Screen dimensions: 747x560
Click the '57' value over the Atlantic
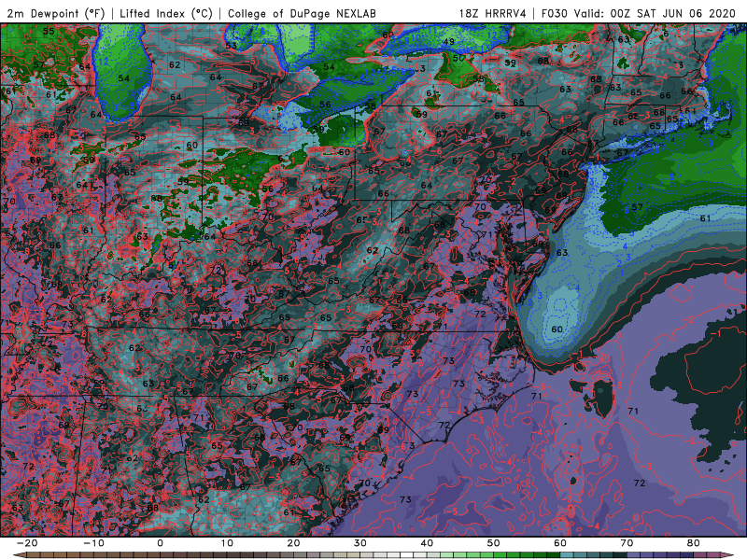click(x=637, y=207)
